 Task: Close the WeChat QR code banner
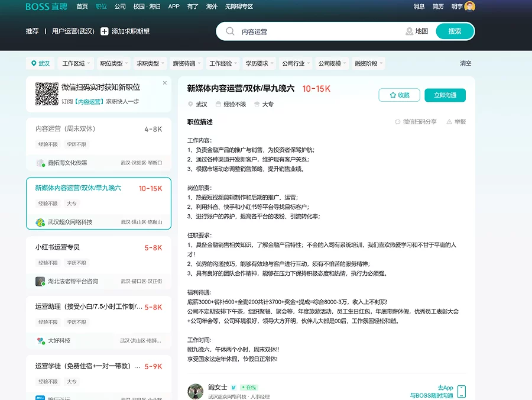click(x=165, y=83)
